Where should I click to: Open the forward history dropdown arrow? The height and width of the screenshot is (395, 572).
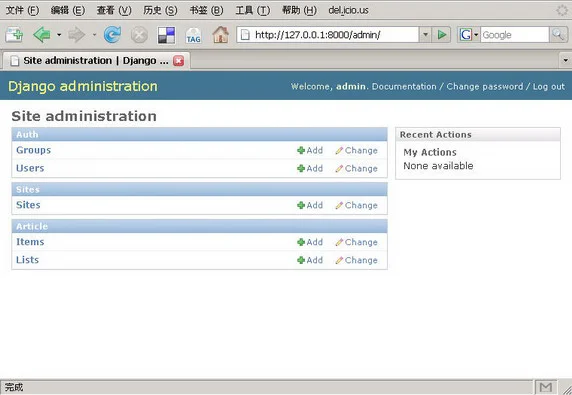(x=94, y=35)
